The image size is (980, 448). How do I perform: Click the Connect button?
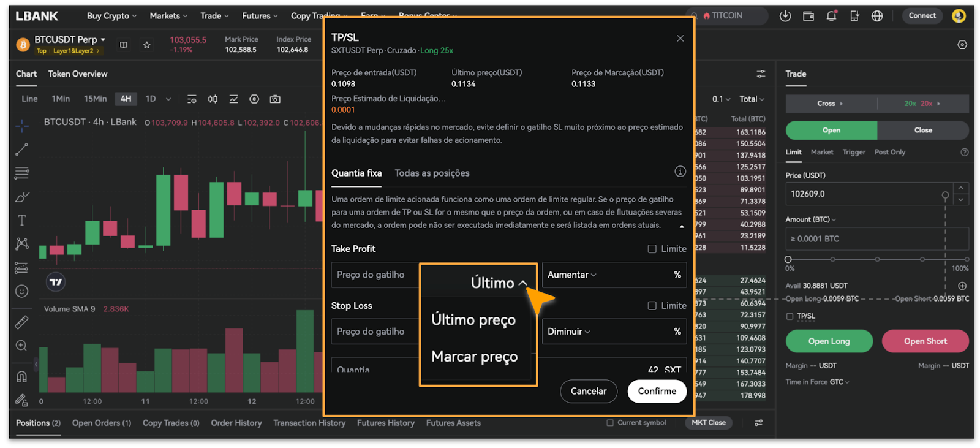click(x=922, y=16)
